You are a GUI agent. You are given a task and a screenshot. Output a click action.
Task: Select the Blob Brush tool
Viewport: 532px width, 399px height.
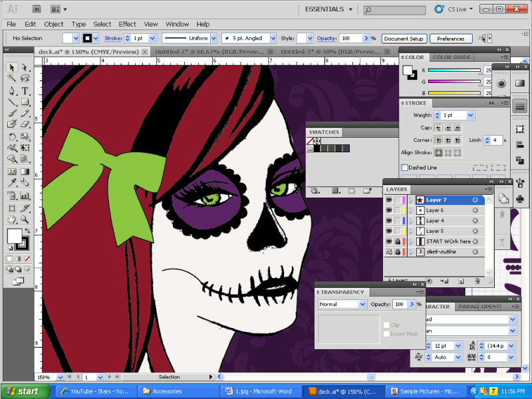11,124
